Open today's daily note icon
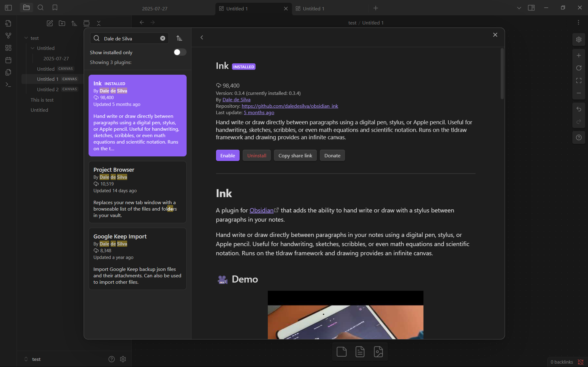This screenshot has height=367, width=588. click(x=8, y=60)
